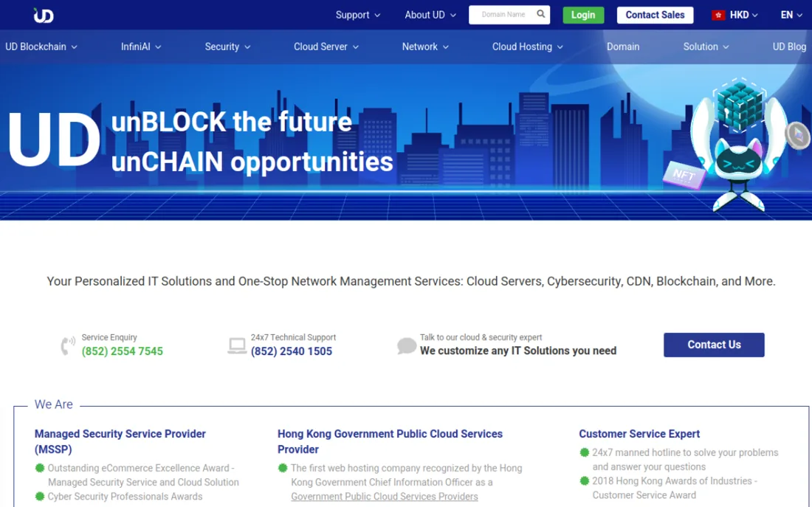
Task: Click 'Talk to our cloud & security expert'
Action: pos(481,337)
